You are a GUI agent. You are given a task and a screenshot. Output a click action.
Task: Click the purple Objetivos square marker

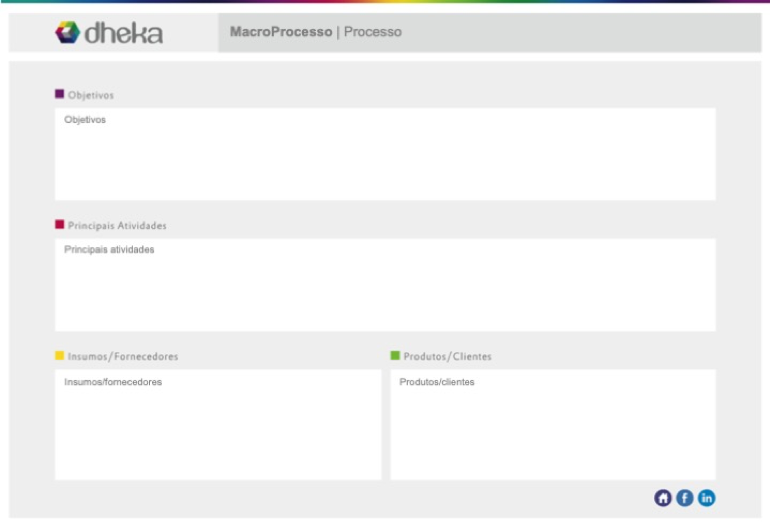59,94
